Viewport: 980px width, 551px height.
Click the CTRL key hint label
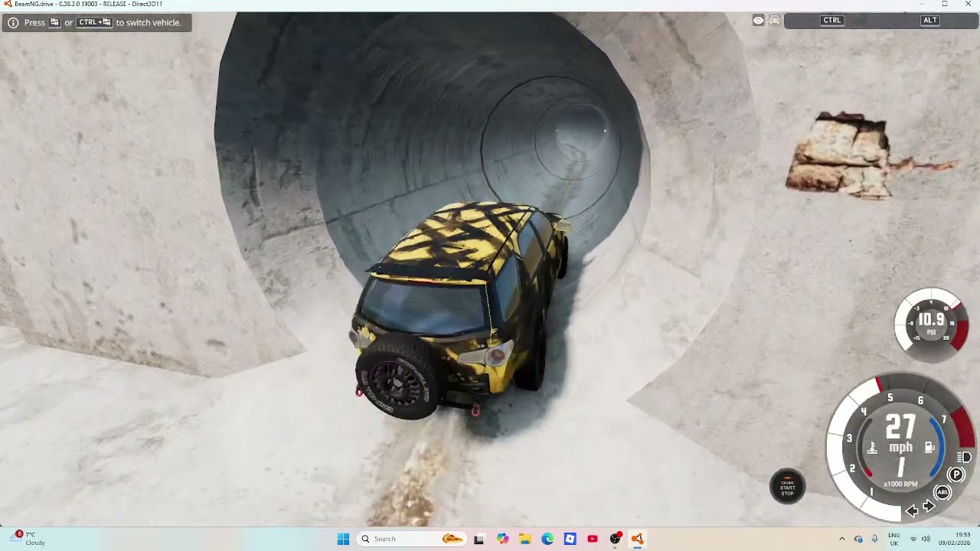pos(832,21)
